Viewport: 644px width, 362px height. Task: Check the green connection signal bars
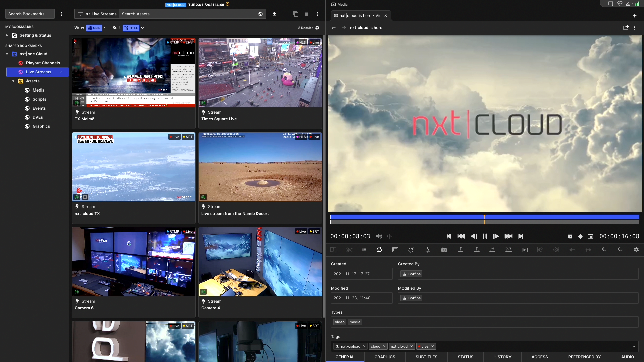(637, 4)
